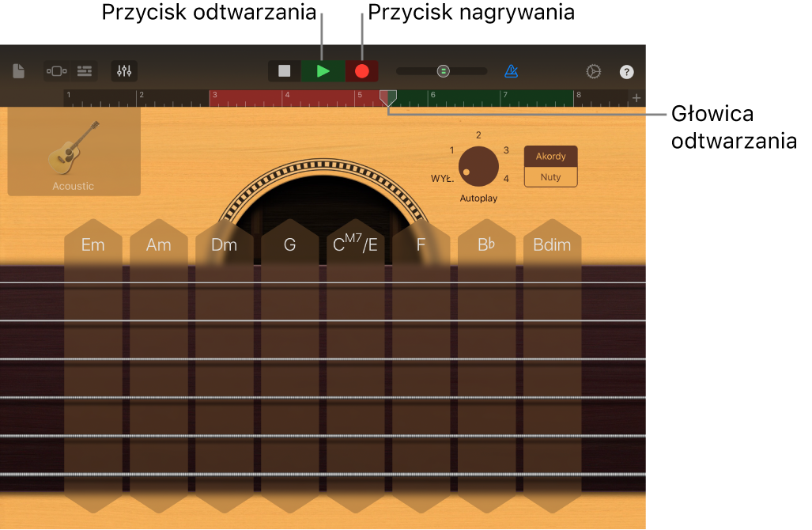The height and width of the screenshot is (530, 812).
Task: Select Akordy mode
Action: pyautogui.click(x=550, y=157)
